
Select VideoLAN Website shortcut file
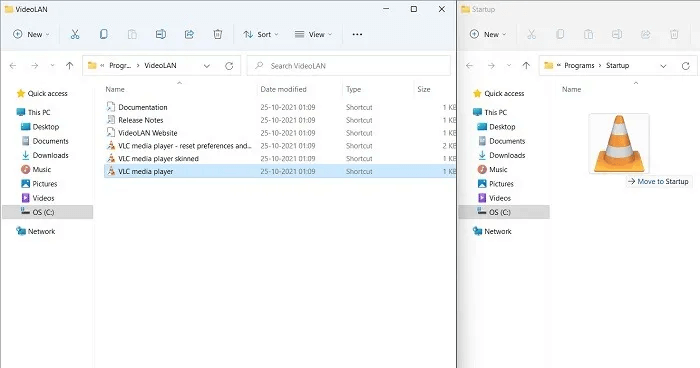pos(148,133)
